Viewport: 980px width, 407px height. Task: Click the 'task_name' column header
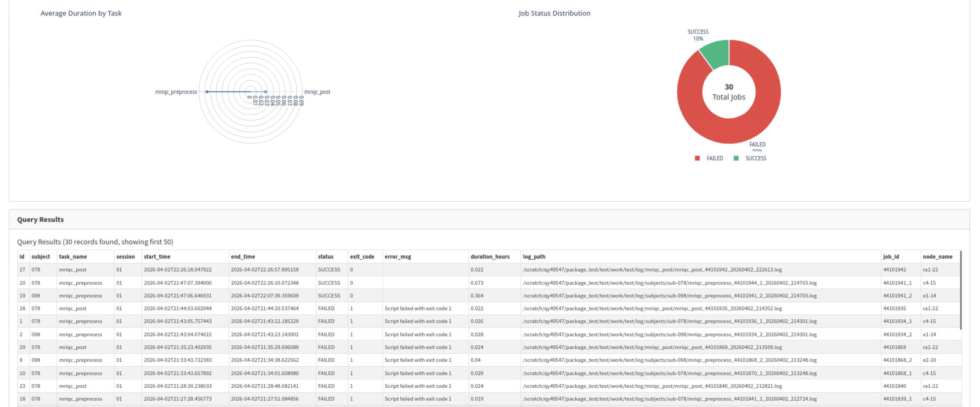pos(73,257)
